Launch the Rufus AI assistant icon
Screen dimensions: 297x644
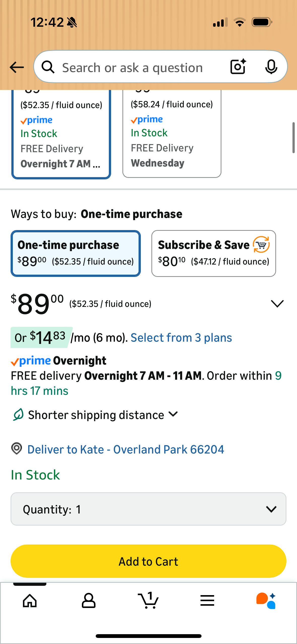point(266,601)
